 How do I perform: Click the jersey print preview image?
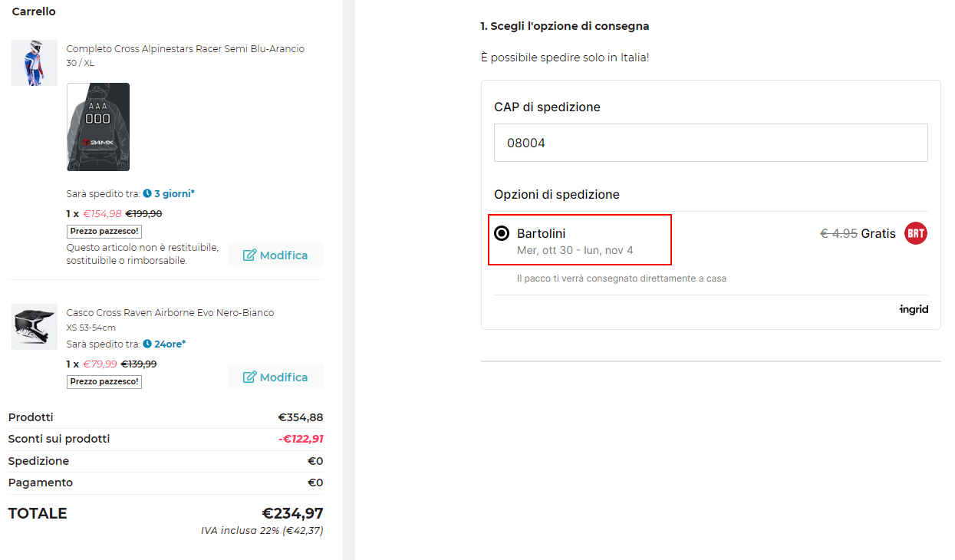(98, 127)
